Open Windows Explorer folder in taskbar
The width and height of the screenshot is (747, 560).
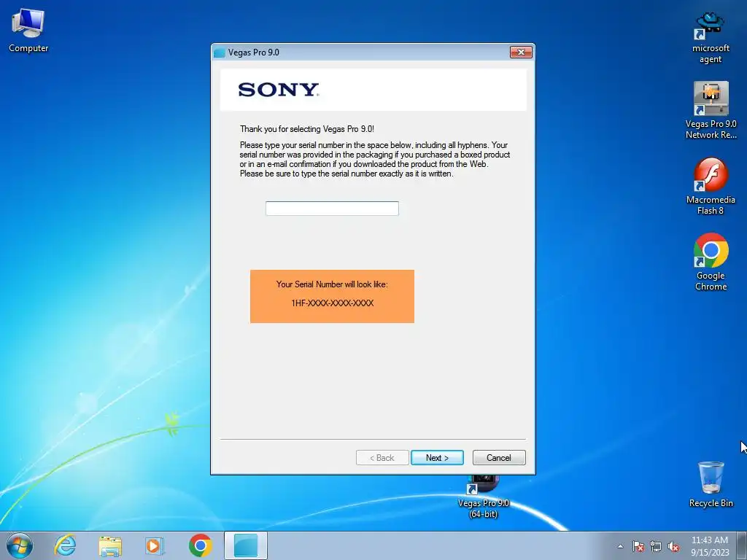point(110,545)
